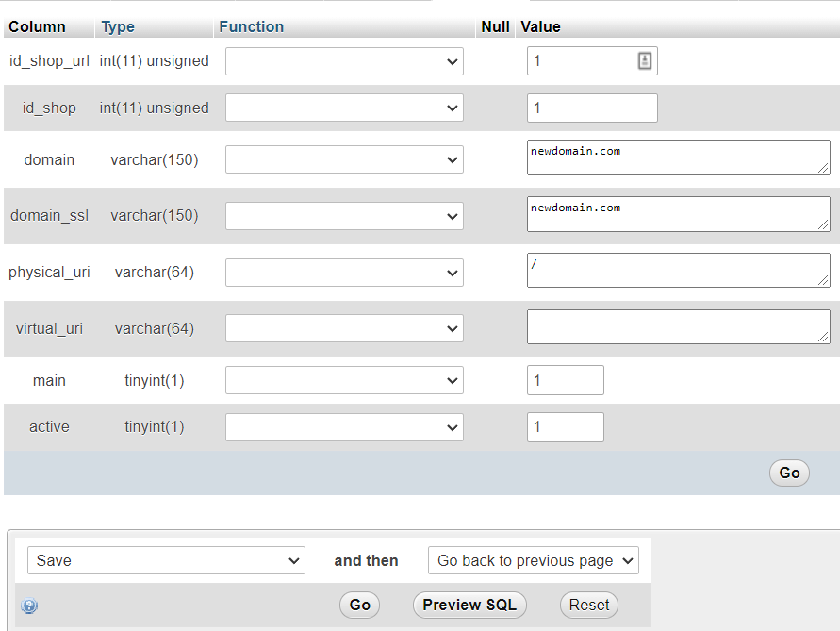Image resolution: width=840 pixels, height=631 pixels.
Task: Open the Function dropdown for virtual_uri
Action: point(343,328)
